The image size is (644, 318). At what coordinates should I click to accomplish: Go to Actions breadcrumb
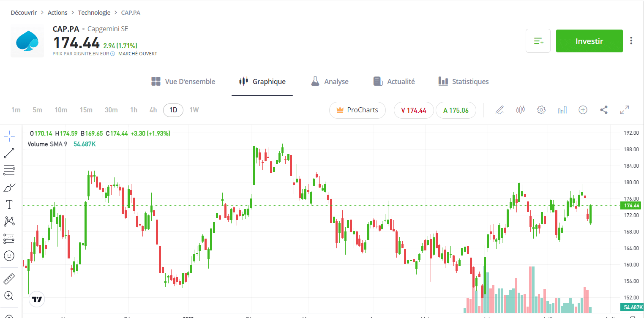click(x=57, y=13)
